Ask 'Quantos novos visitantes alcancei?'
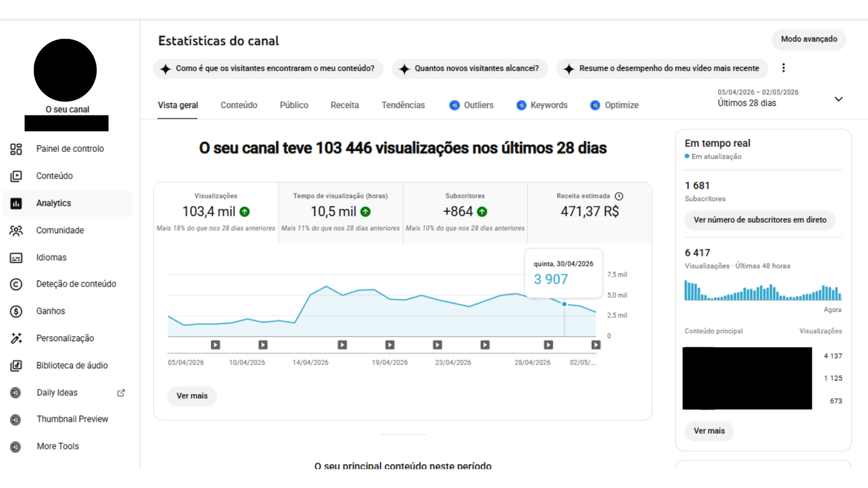 click(470, 68)
